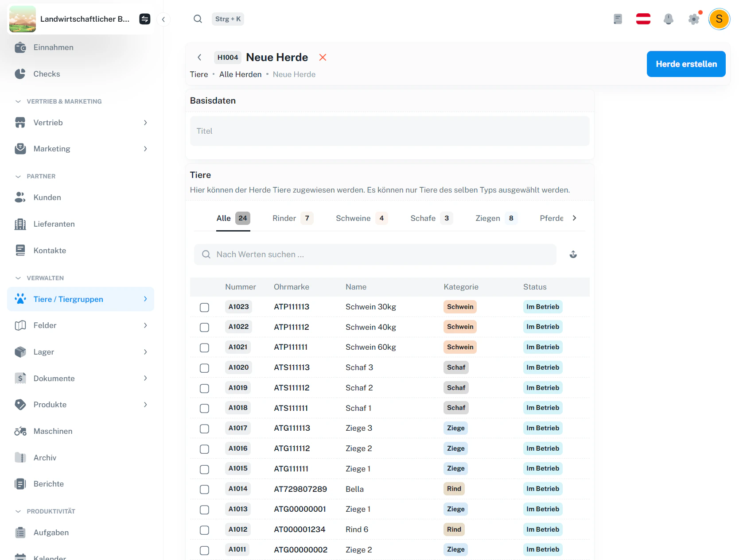Open the notifications bell
The width and height of the screenshot is (747, 560).
(x=669, y=19)
